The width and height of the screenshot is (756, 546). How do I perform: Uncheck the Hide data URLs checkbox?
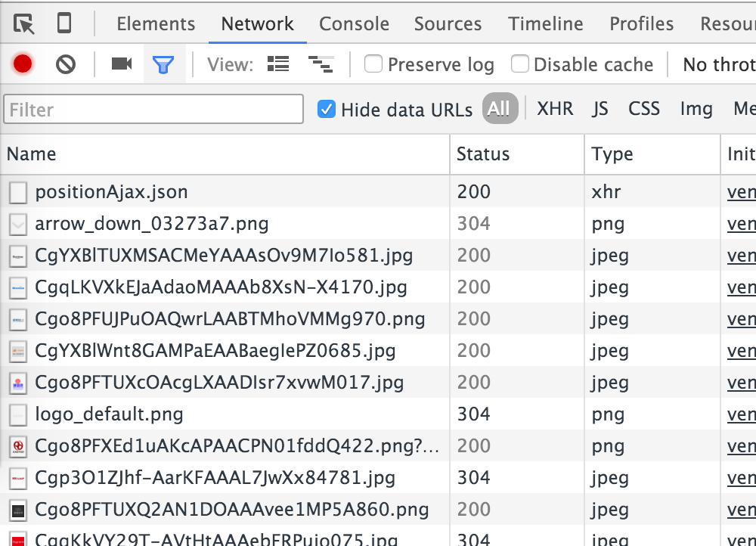(x=327, y=109)
